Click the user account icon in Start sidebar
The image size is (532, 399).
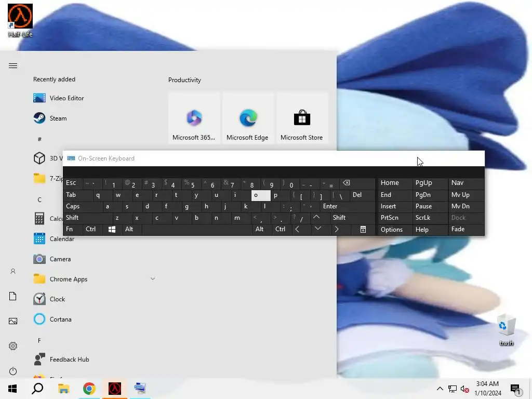click(13, 271)
